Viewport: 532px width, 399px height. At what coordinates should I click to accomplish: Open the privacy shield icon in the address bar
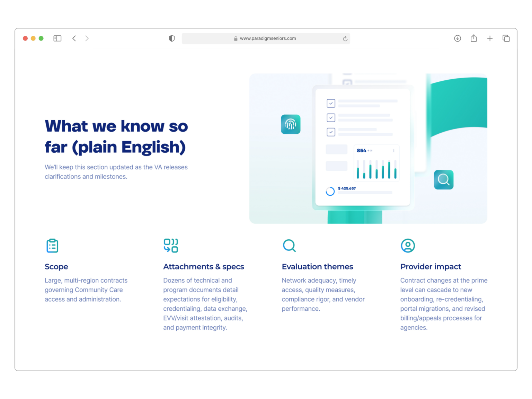(172, 38)
